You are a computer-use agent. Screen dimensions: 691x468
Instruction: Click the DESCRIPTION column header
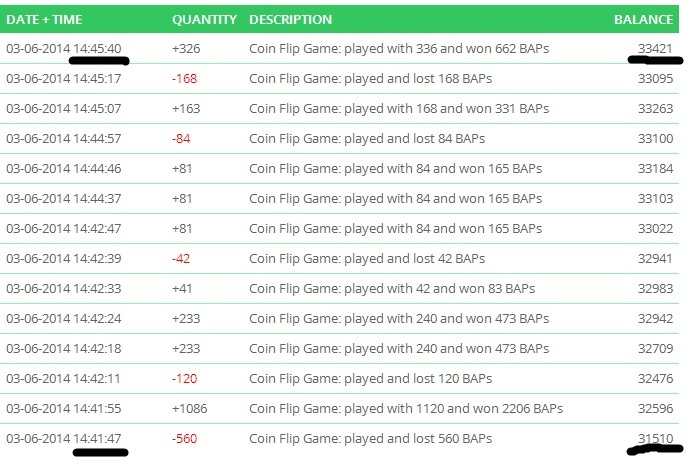point(290,20)
